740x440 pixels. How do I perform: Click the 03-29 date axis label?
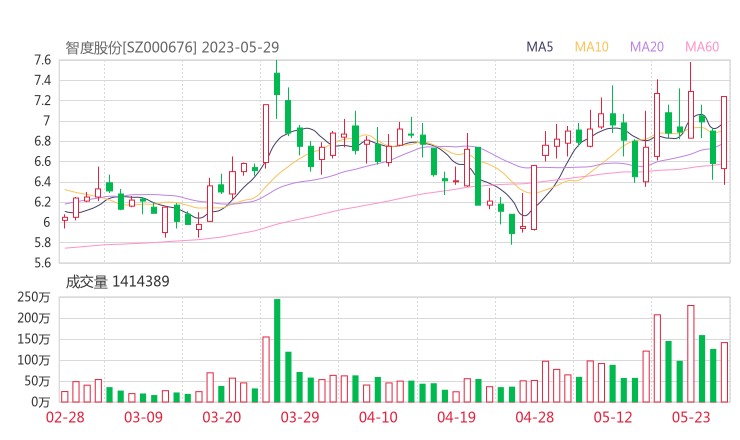300,417
